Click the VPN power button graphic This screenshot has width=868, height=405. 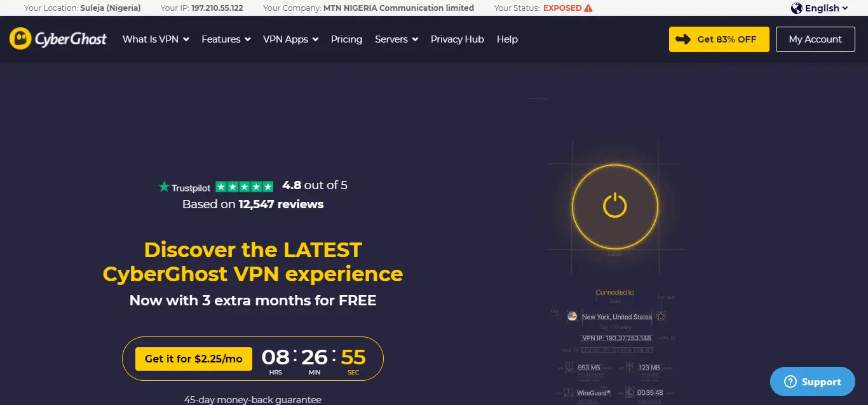point(615,206)
